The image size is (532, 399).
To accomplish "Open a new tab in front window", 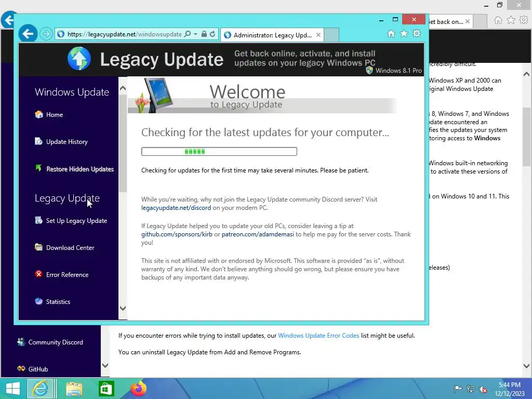I will click(x=331, y=35).
